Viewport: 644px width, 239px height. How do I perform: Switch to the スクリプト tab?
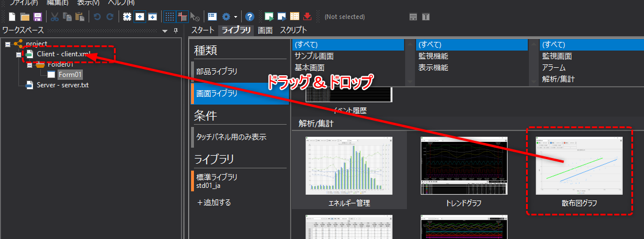pyautogui.click(x=294, y=30)
